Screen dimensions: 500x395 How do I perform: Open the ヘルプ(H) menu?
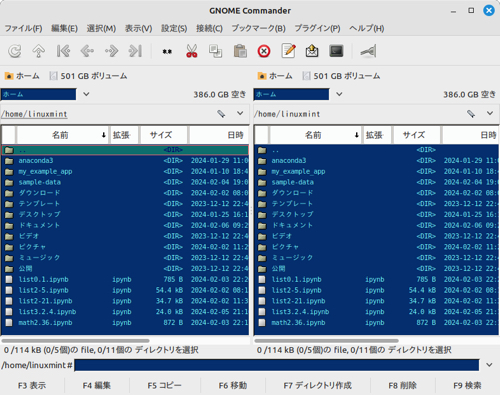click(x=367, y=28)
